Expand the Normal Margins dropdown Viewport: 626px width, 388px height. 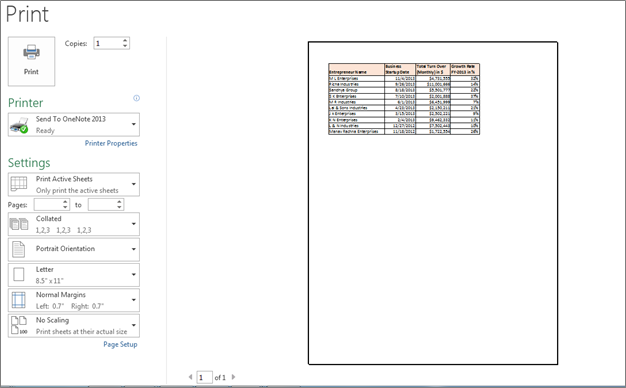pos(134,300)
